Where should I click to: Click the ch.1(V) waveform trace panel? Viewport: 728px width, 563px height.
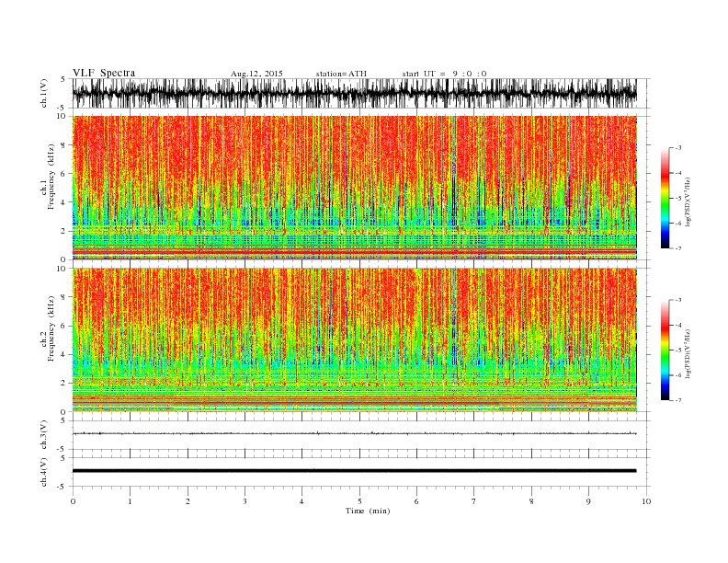(x=354, y=93)
